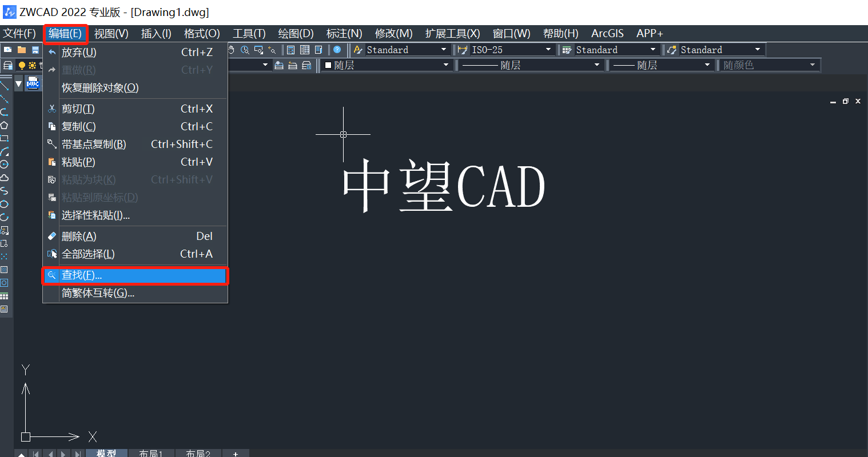Click the Drawing1.dwg file tab icon
The height and width of the screenshot is (457, 868).
tap(33, 83)
